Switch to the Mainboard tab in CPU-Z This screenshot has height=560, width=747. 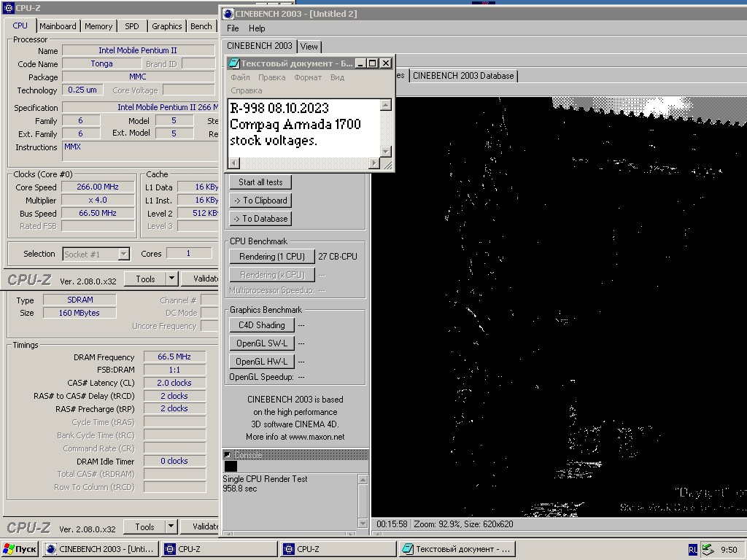58,26
